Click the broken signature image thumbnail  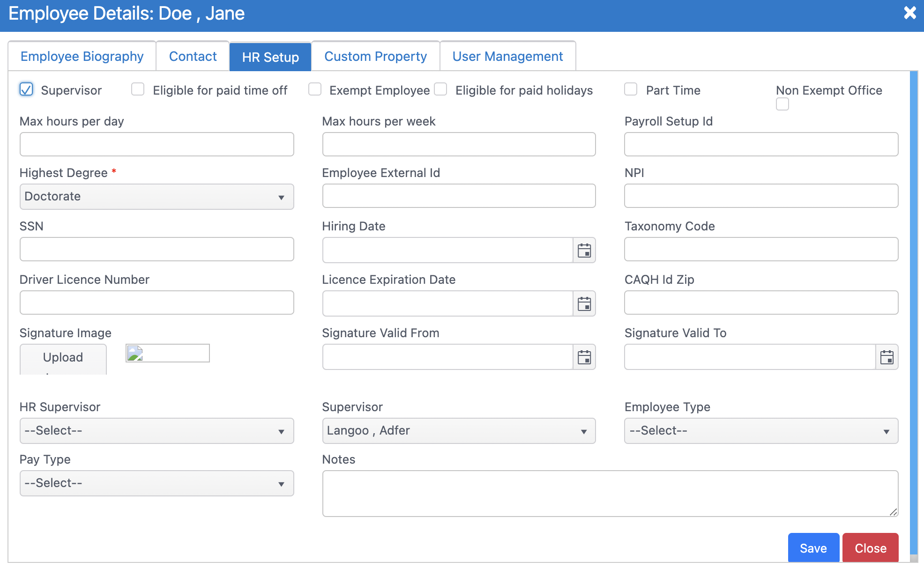(x=167, y=353)
